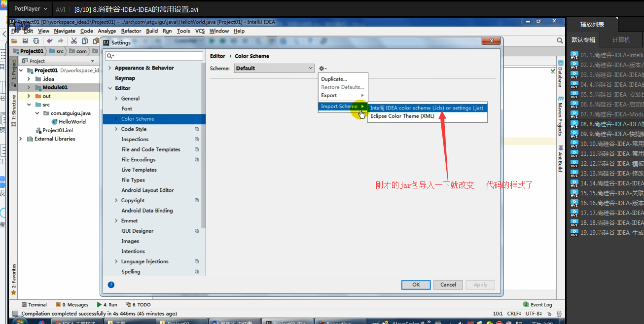Open the Messages tool window
This screenshot has width=644, height=324.
click(72, 305)
